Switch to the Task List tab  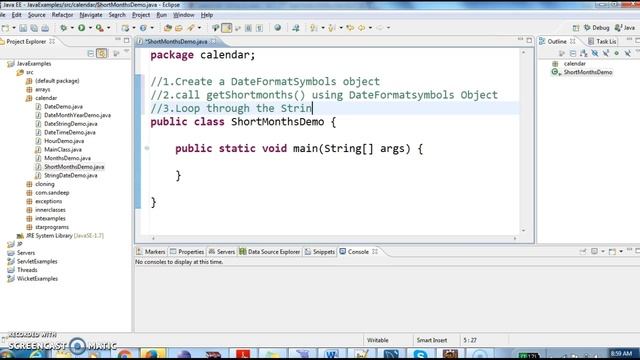[602, 41]
